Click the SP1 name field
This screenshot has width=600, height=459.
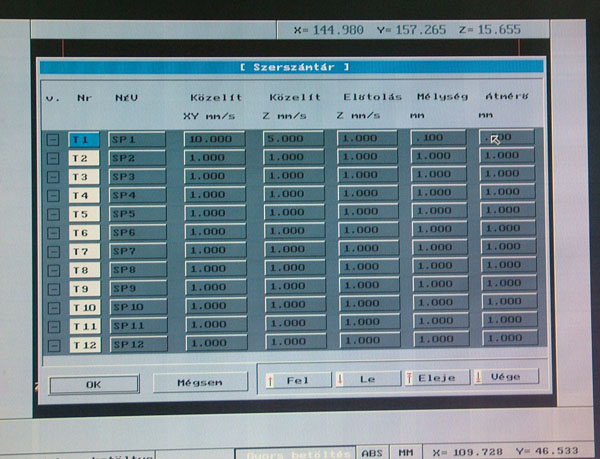[x=137, y=140]
